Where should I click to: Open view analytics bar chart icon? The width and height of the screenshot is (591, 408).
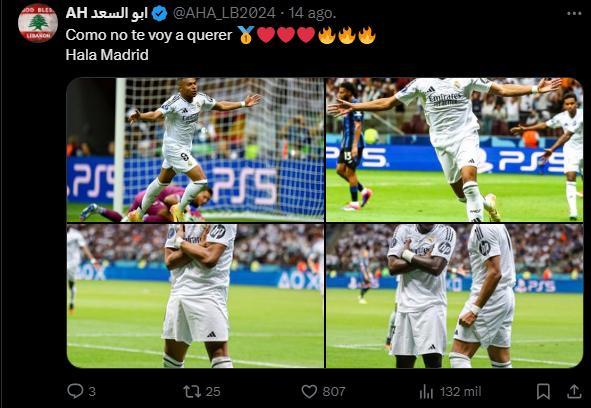click(426, 391)
